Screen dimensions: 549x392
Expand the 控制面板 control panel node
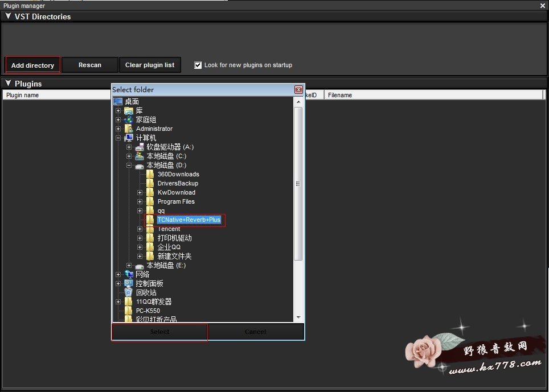[118, 283]
